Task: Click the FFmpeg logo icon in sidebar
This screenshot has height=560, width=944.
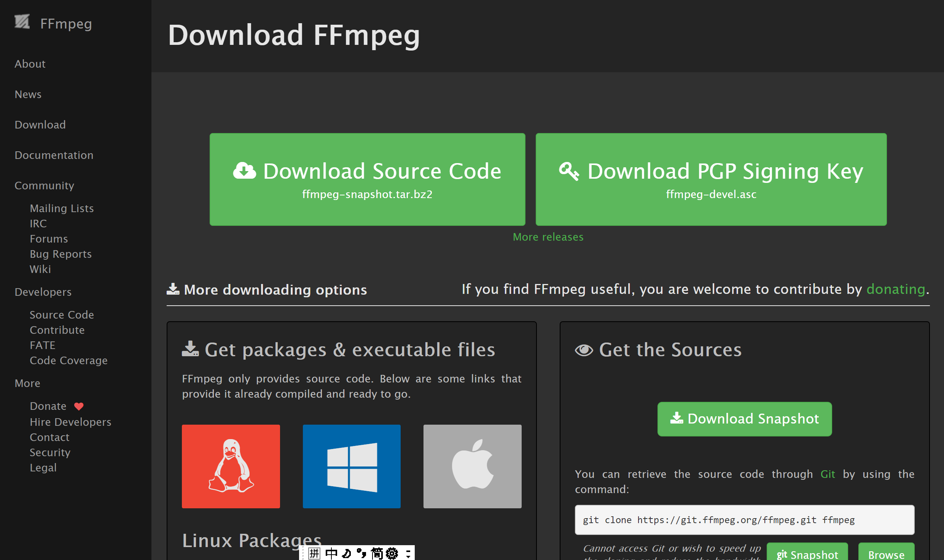Action: 22,23
